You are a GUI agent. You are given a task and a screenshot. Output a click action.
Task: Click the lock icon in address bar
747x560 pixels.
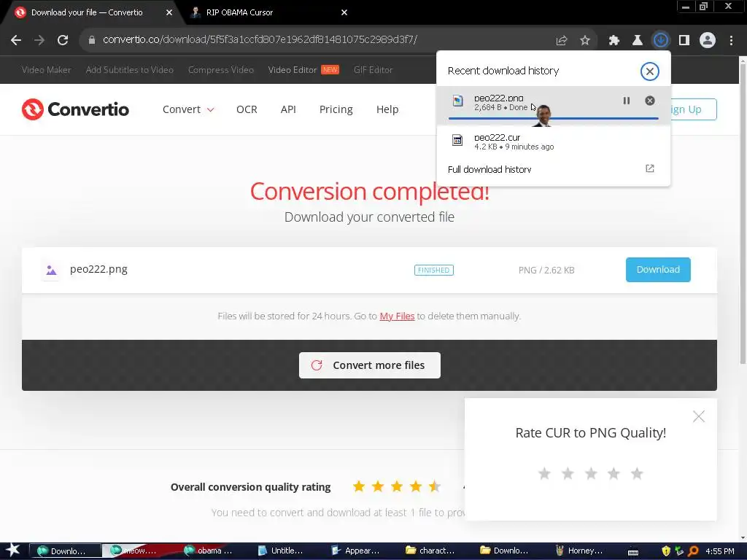click(x=92, y=40)
